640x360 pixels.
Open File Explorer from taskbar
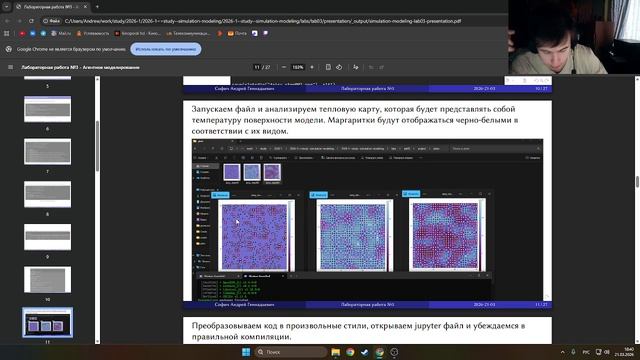tap(336, 352)
